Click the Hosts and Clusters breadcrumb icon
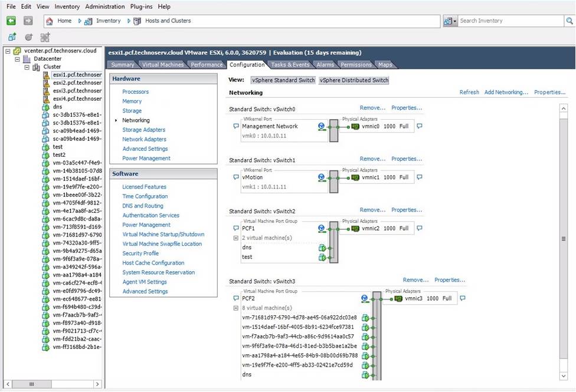Image resolution: width=576 pixels, height=392 pixels. (137, 21)
